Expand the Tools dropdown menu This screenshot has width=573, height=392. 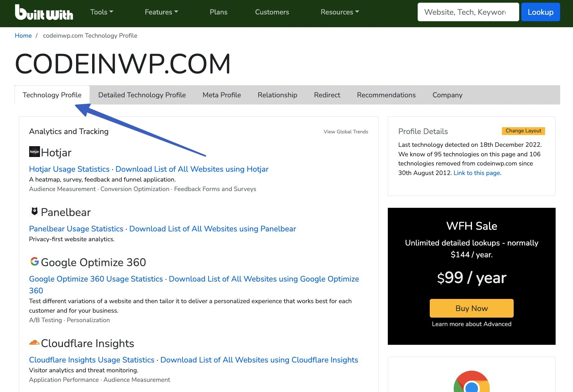(x=102, y=12)
